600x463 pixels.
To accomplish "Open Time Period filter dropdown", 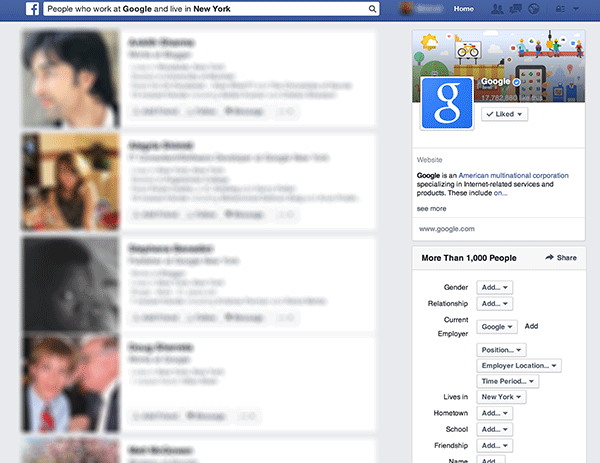I will [x=508, y=381].
